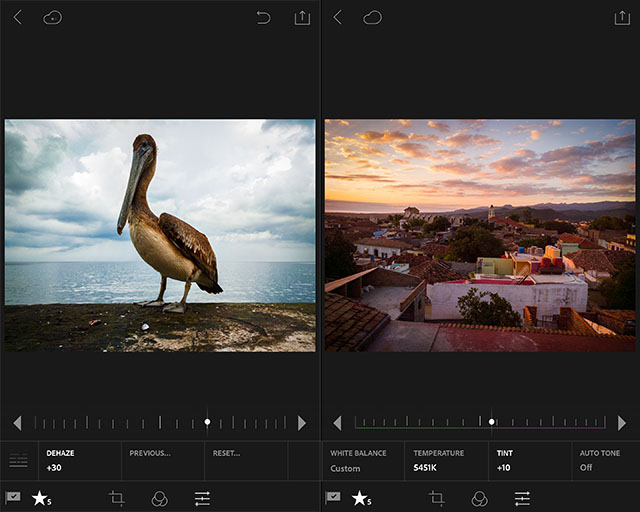Open adjustment sliders icon under pelican photo

coord(202,497)
